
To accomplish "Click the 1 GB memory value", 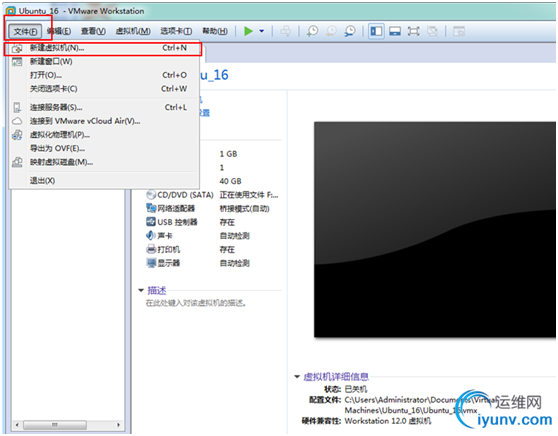I will coord(228,154).
